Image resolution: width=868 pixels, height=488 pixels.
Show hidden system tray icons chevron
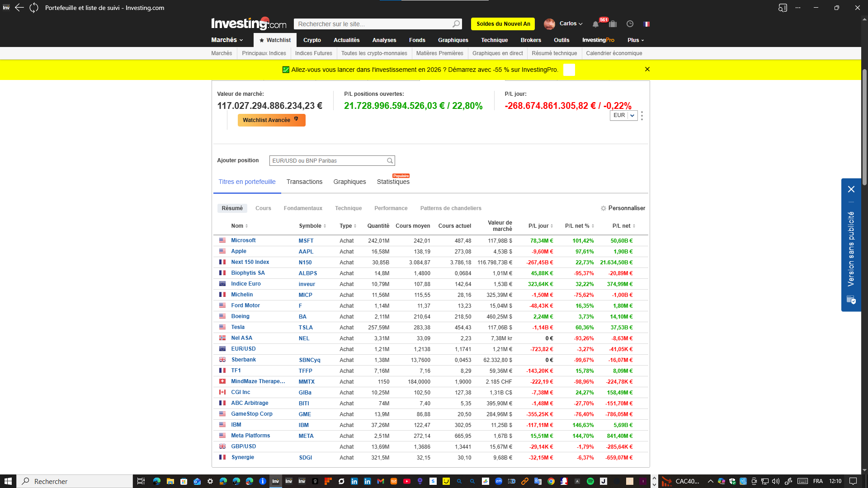tap(710, 481)
